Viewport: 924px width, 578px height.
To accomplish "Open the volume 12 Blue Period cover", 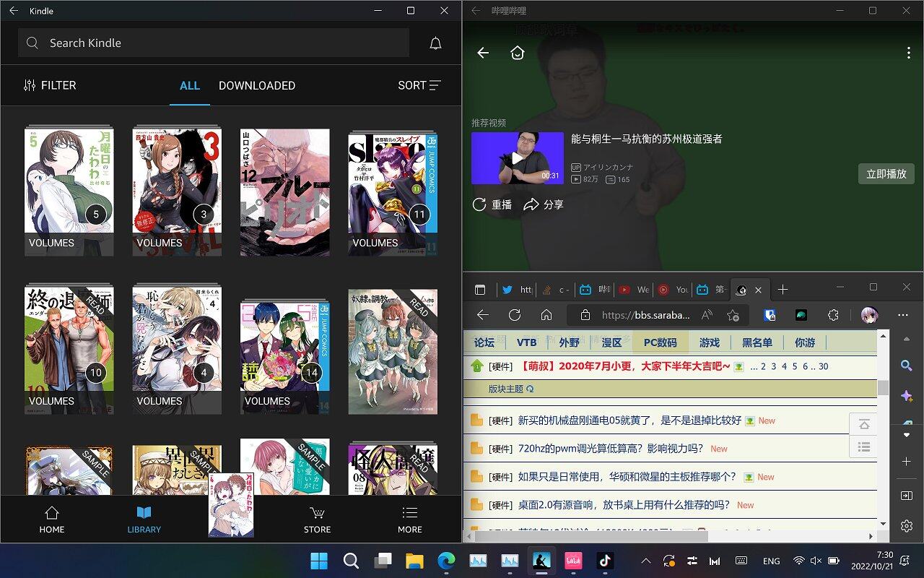I will coord(285,192).
